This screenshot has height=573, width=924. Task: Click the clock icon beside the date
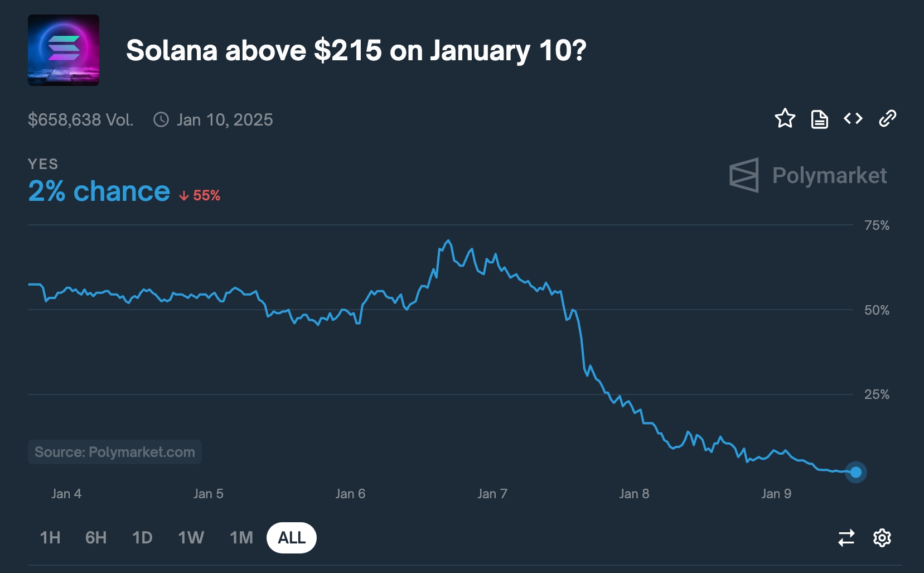(161, 119)
